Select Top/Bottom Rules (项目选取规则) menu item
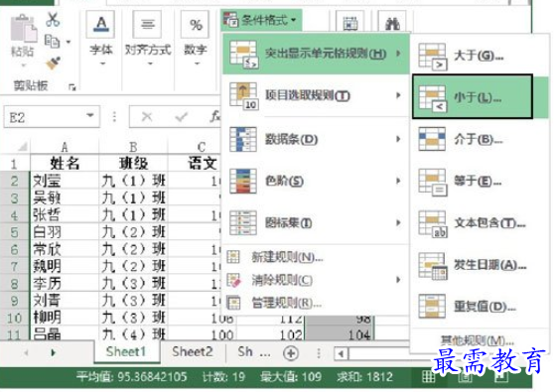This screenshot has width=554, height=392. click(317, 95)
